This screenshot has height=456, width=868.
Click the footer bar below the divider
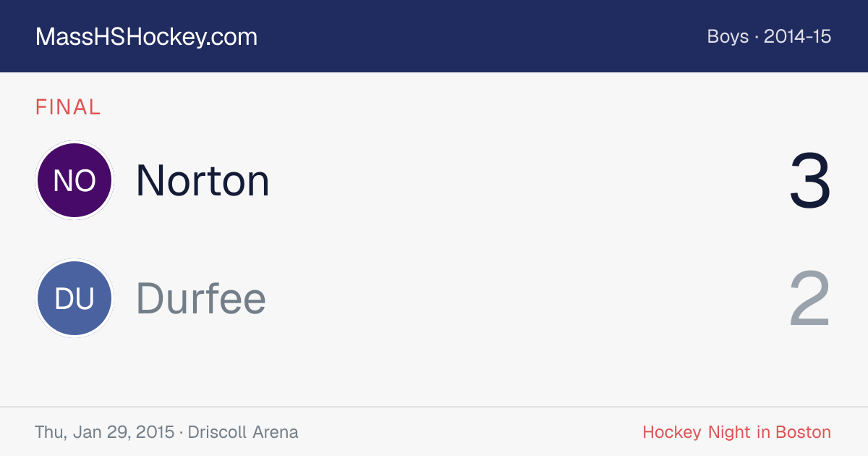tap(434, 432)
